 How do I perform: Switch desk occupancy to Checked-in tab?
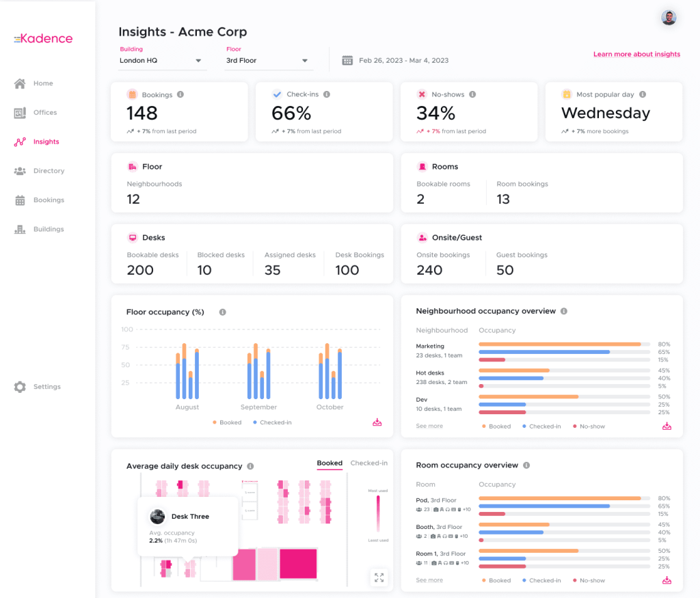(368, 463)
